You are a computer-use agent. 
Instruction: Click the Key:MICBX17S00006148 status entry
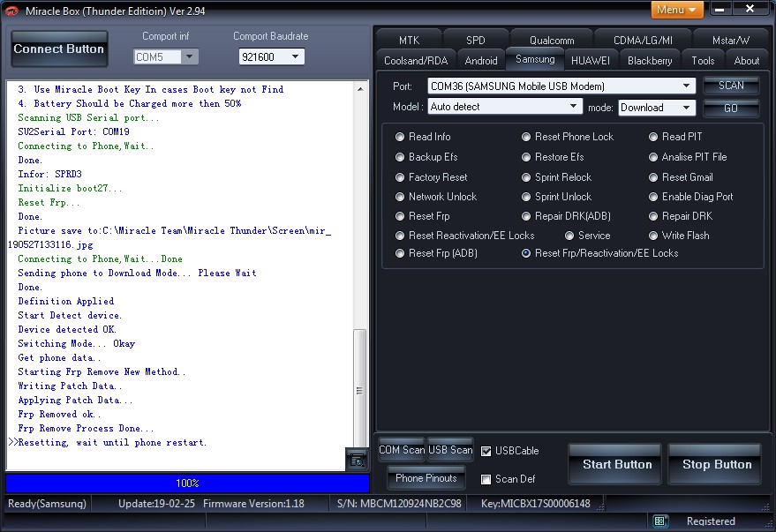(536, 504)
